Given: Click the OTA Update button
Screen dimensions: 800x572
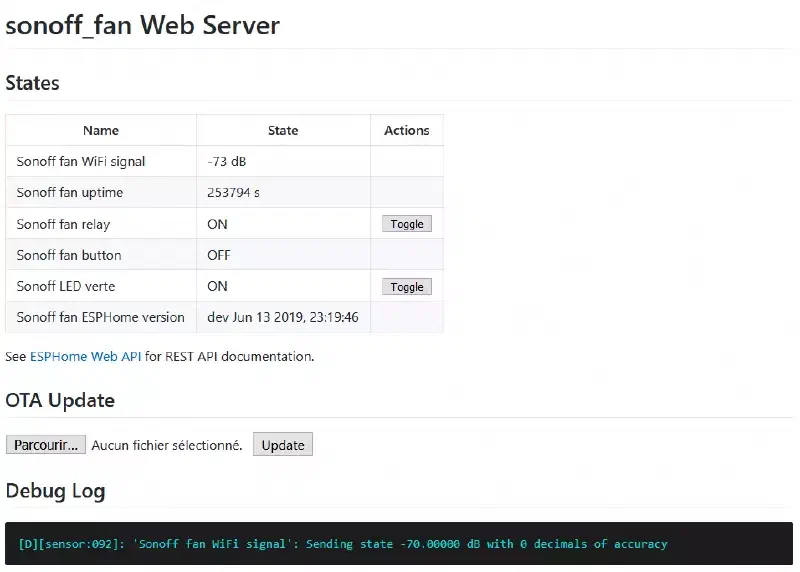Looking at the screenshot, I should [283, 445].
